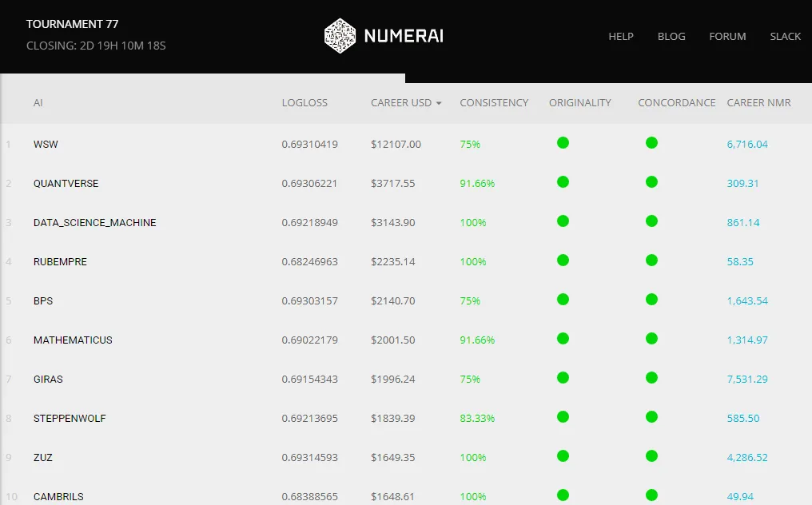Click the logloss value 0.69314593
This screenshot has height=505, width=812.
(x=309, y=457)
